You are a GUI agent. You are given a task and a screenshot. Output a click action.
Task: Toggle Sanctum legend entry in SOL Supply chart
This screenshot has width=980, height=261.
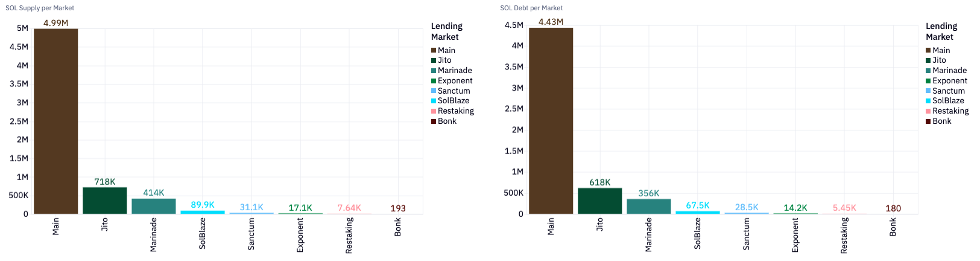[454, 91]
